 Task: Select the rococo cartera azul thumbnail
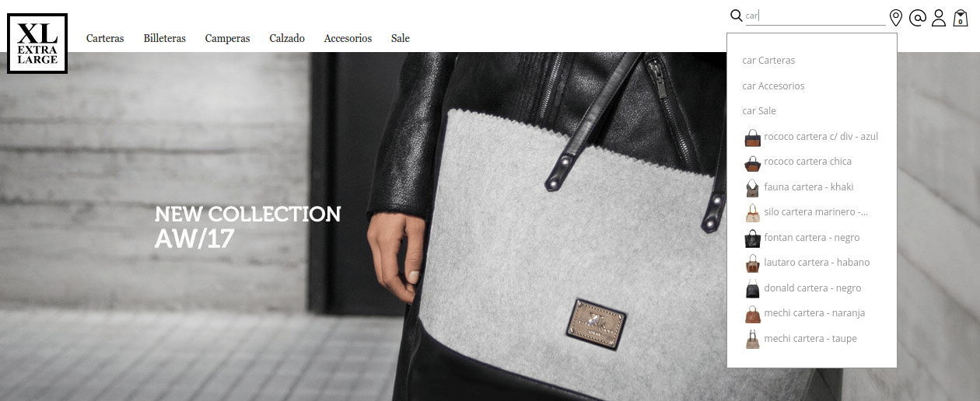click(752, 138)
